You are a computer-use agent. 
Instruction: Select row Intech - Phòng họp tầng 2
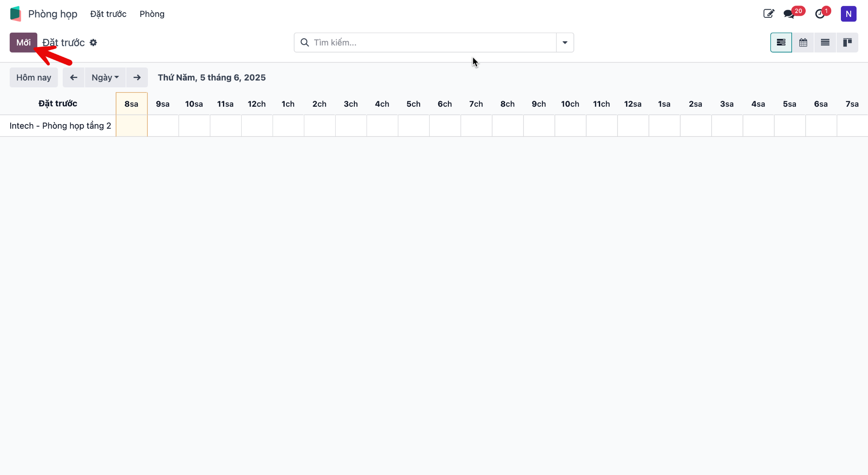click(60, 125)
